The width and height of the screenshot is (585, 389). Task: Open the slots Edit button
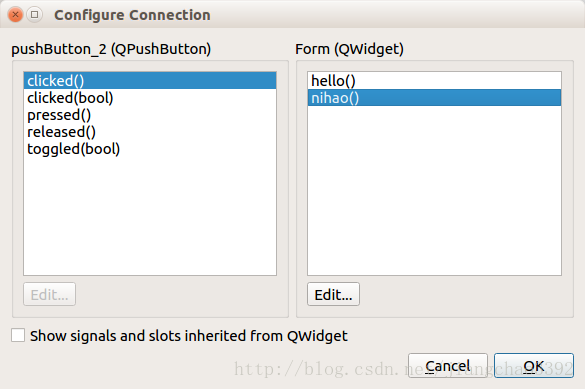coord(333,294)
